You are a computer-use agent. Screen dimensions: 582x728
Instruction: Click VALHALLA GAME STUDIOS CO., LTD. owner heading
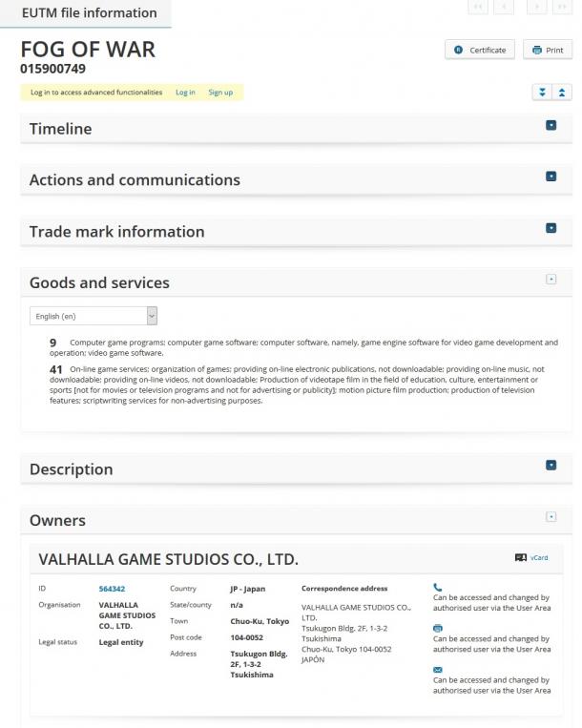point(168,559)
